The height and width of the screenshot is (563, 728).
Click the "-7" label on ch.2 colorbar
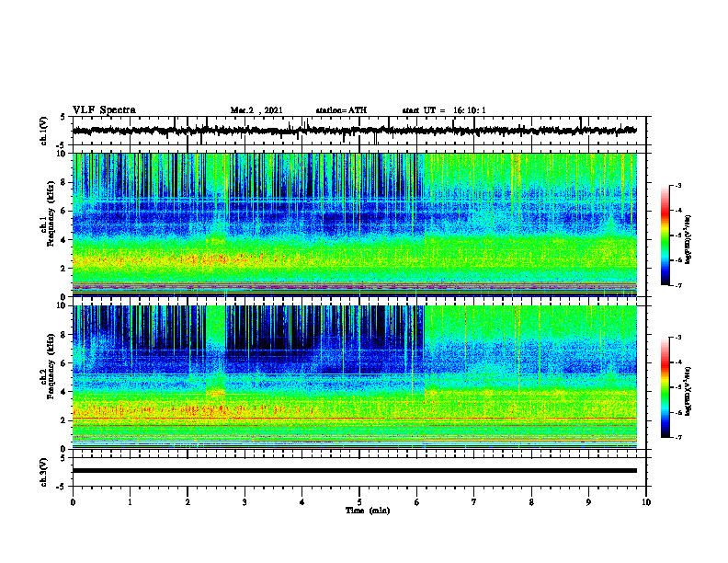(678, 437)
